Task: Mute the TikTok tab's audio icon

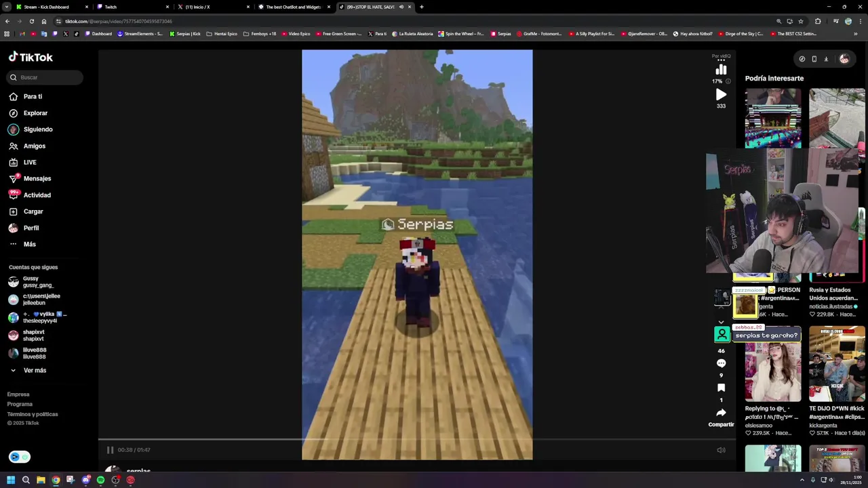Action: pos(401,7)
